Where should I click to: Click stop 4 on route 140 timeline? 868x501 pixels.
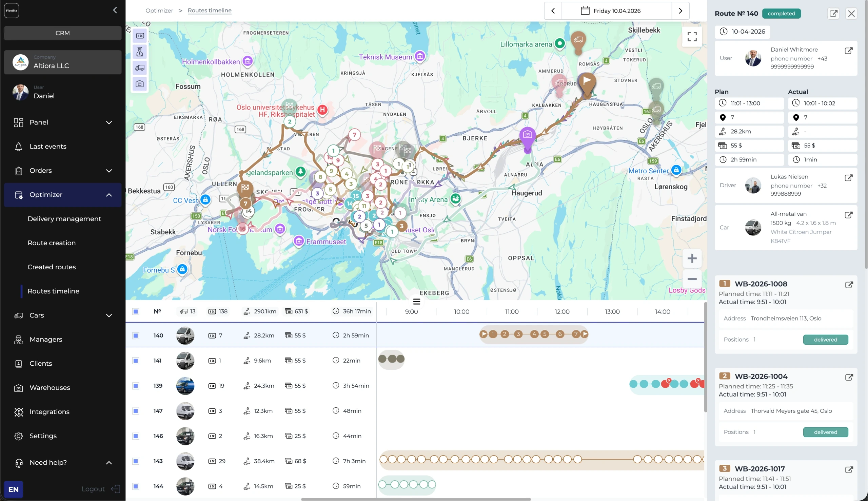(x=534, y=334)
